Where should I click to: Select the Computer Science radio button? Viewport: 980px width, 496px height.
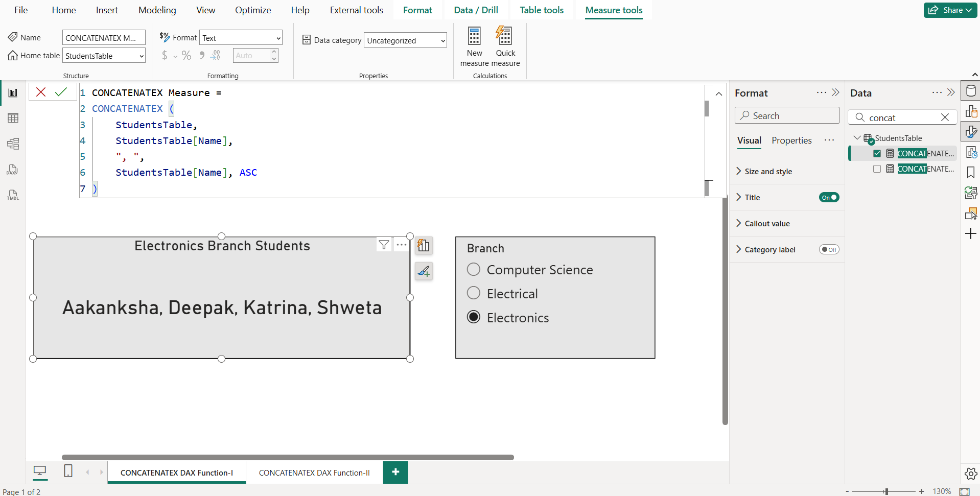click(x=473, y=269)
